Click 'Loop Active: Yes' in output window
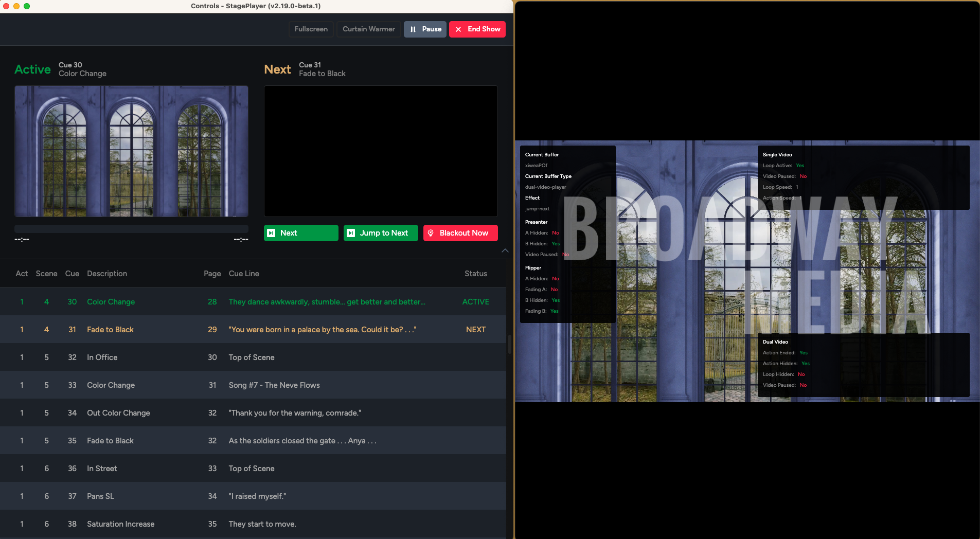980x539 pixels. click(783, 166)
